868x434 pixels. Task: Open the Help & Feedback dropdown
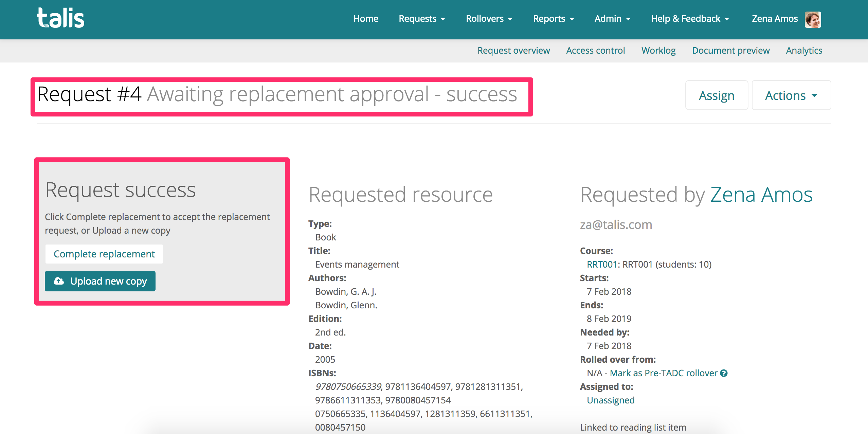690,19
